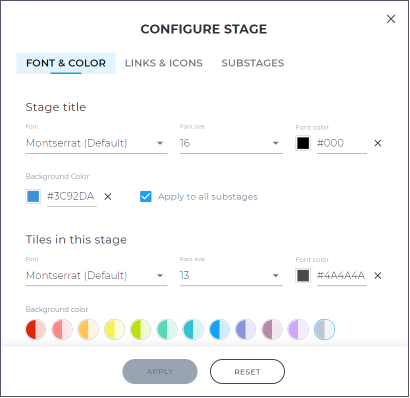Open the blue stage background color swatch

(x=33, y=196)
